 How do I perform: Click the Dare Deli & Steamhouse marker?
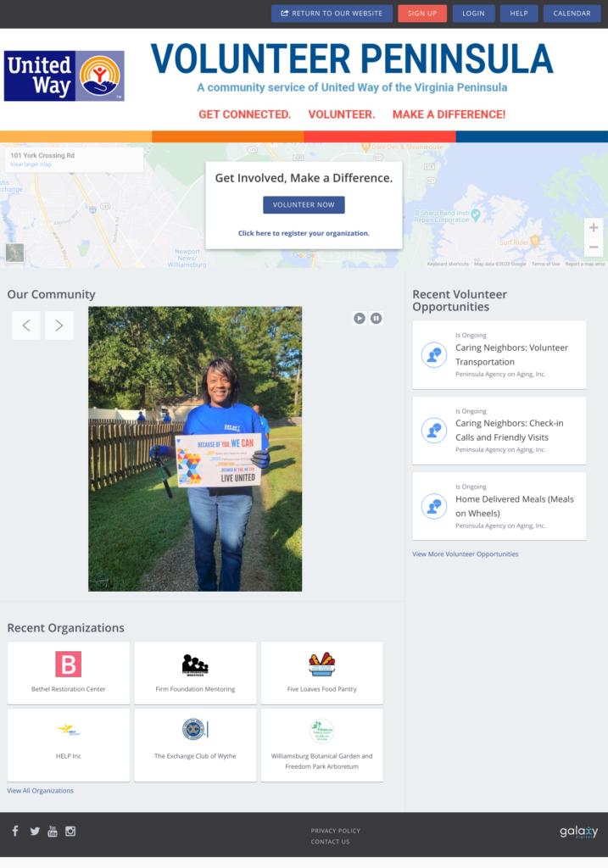(x=365, y=147)
